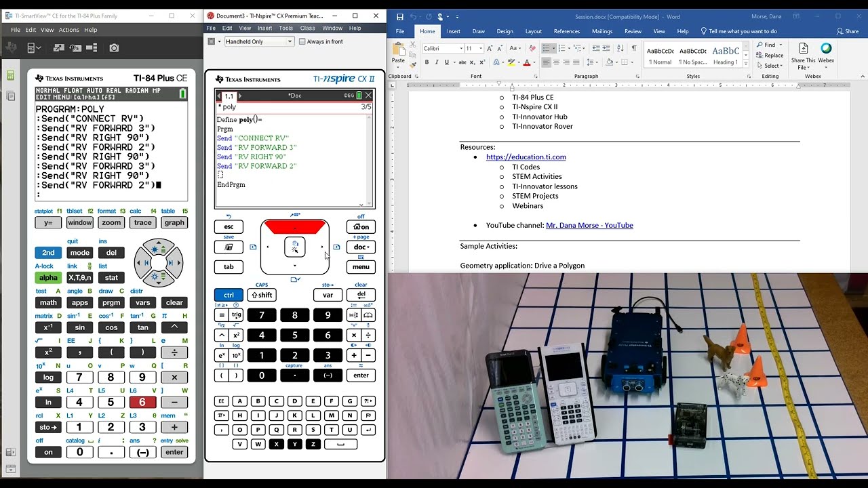Click the Shading paint bucket button
This screenshot has width=868, height=488.
point(609,62)
